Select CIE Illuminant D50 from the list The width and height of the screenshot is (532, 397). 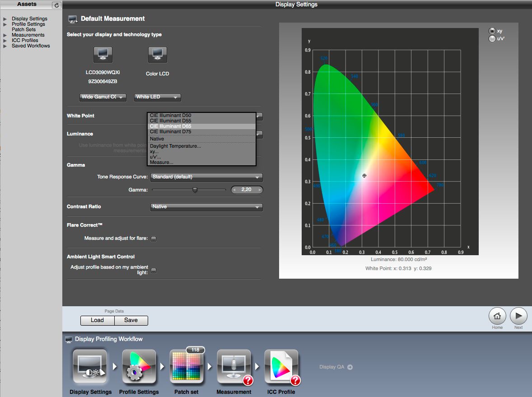tap(171, 115)
